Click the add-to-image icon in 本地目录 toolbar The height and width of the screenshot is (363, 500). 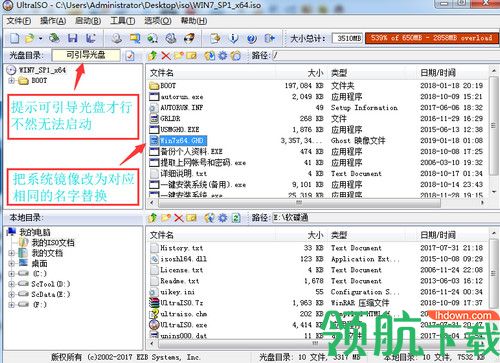click(x=209, y=218)
